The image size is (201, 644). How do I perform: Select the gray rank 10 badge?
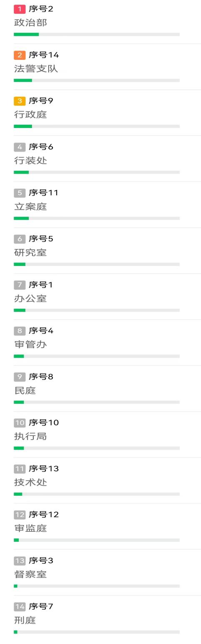click(x=20, y=423)
